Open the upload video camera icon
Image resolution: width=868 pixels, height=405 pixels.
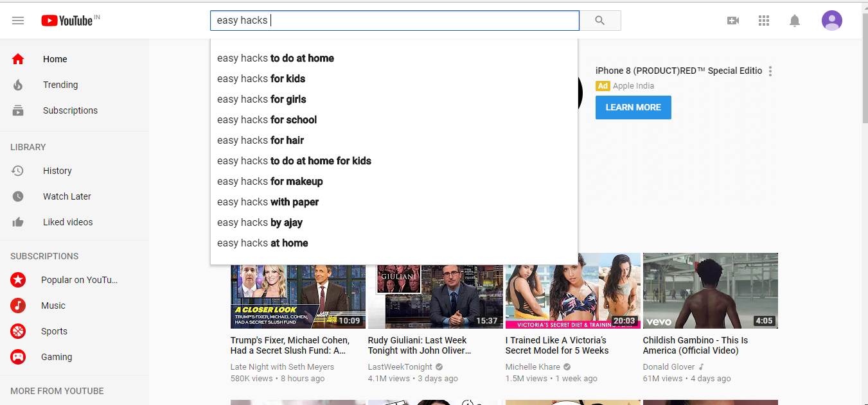(733, 21)
